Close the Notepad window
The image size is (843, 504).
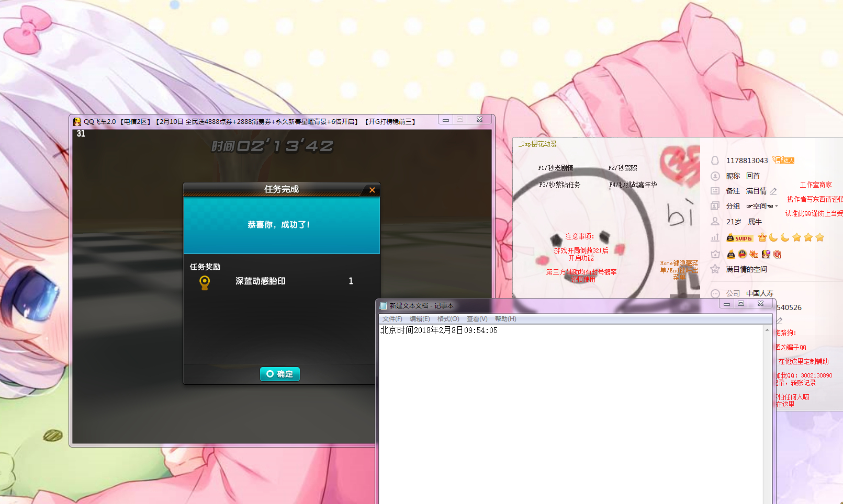pos(761,304)
